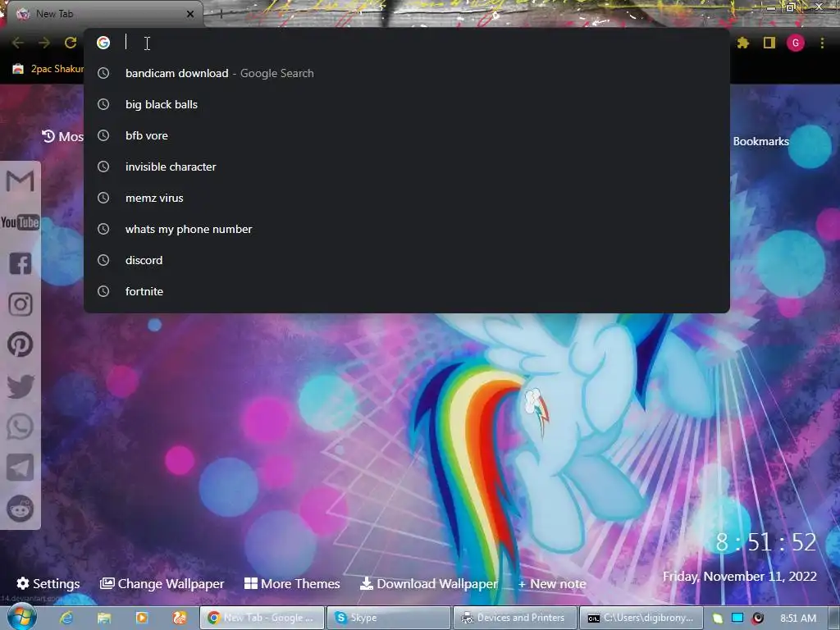Select memz virus suggestion
Image resolution: width=840 pixels, height=630 pixels.
(x=407, y=198)
